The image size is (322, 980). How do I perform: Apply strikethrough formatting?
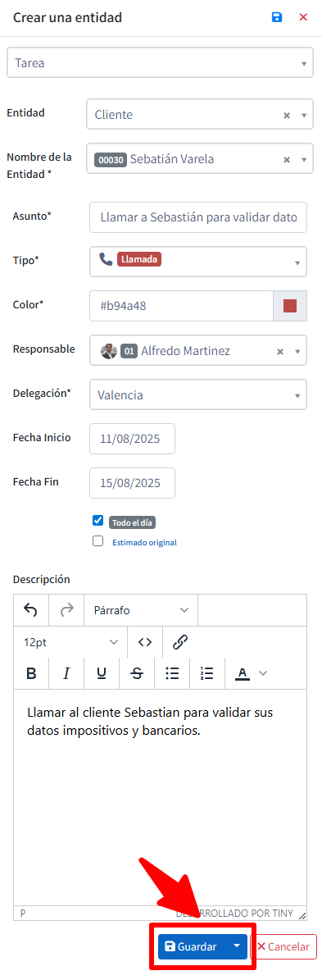coord(138,673)
